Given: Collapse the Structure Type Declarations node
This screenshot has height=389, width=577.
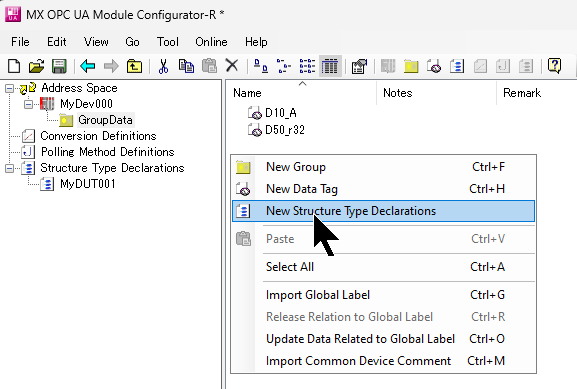Looking at the screenshot, I should [x=9, y=168].
